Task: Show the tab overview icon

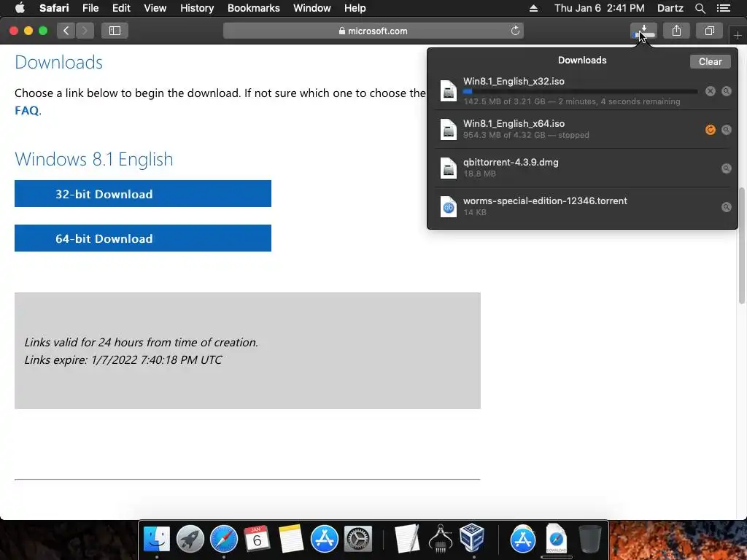Action: coord(709,31)
